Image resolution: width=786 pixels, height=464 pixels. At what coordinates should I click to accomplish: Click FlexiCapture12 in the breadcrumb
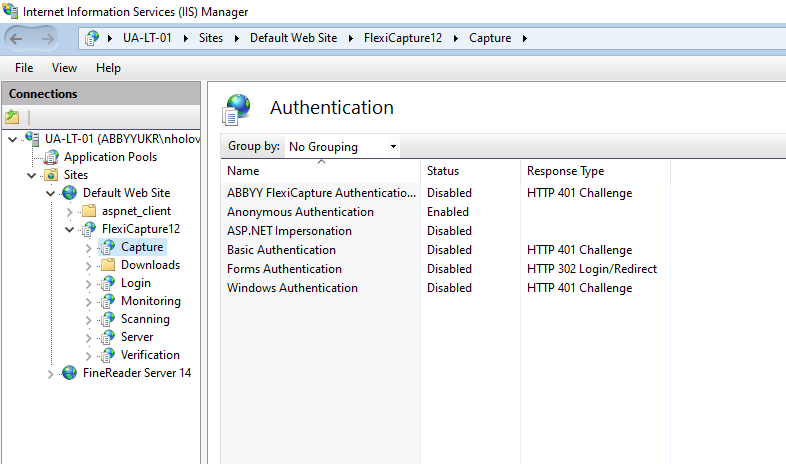(x=403, y=38)
